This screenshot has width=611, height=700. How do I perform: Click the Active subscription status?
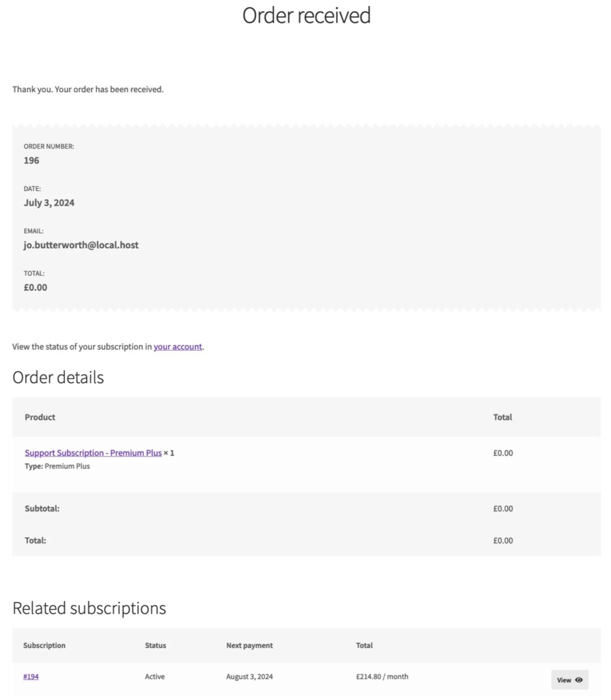point(155,676)
